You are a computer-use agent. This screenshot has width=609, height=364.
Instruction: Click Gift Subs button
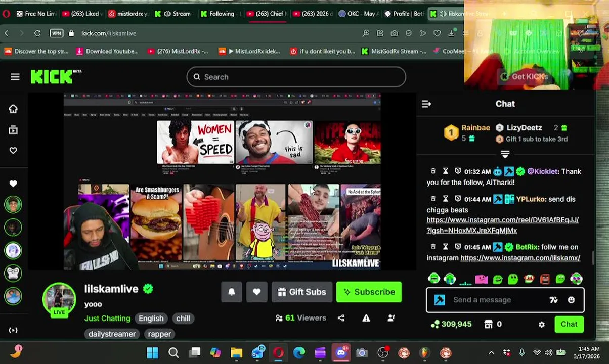pos(302,292)
